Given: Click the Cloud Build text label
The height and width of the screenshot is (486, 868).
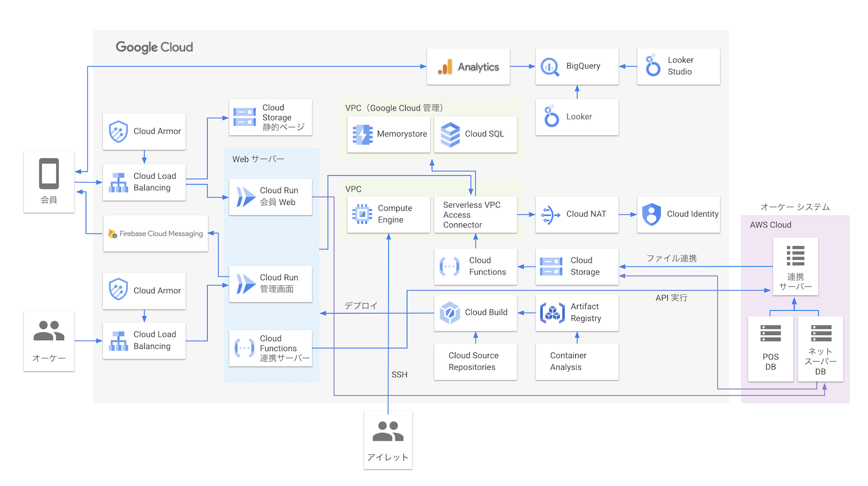Looking at the screenshot, I should click(x=486, y=312).
